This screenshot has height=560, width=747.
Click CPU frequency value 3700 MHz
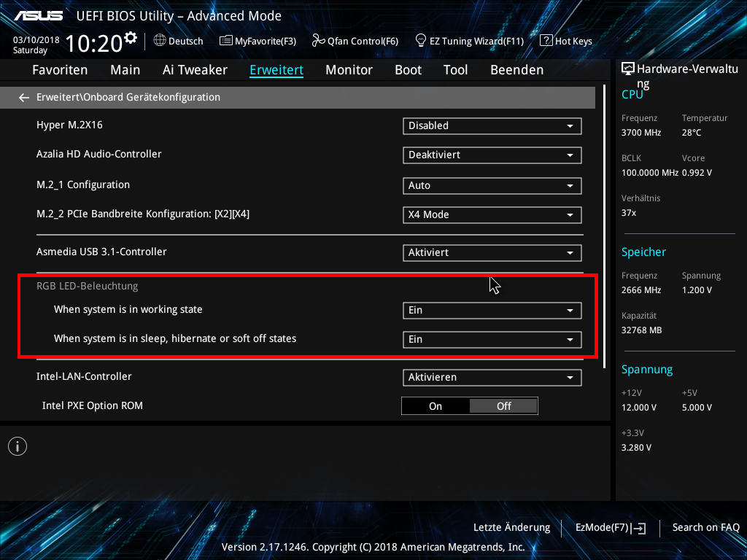(x=640, y=133)
